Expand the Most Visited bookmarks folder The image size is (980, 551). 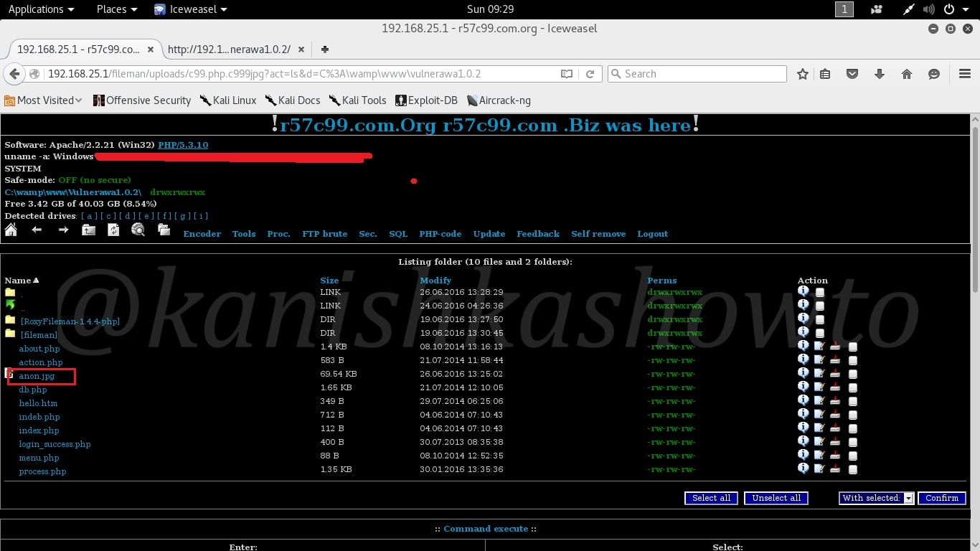[x=44, y=100]
